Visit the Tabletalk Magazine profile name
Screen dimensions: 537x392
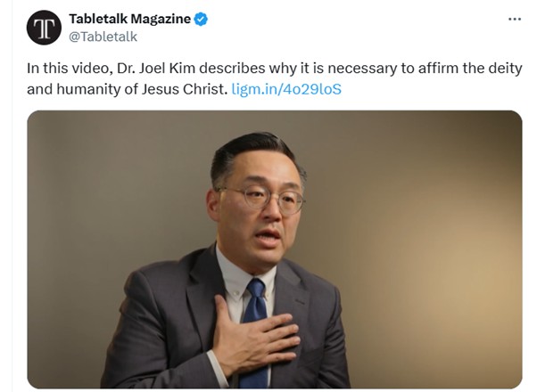click(x=130, y=19)
